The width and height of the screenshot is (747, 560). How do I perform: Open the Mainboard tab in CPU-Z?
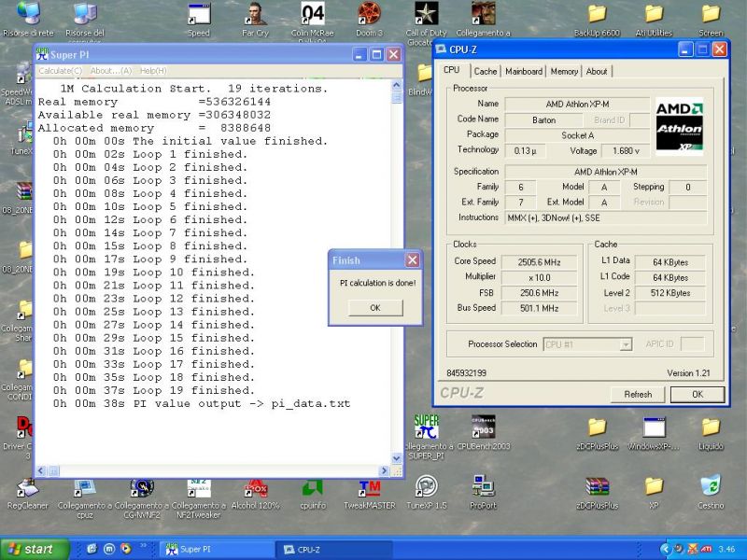(x=524, y=72)
